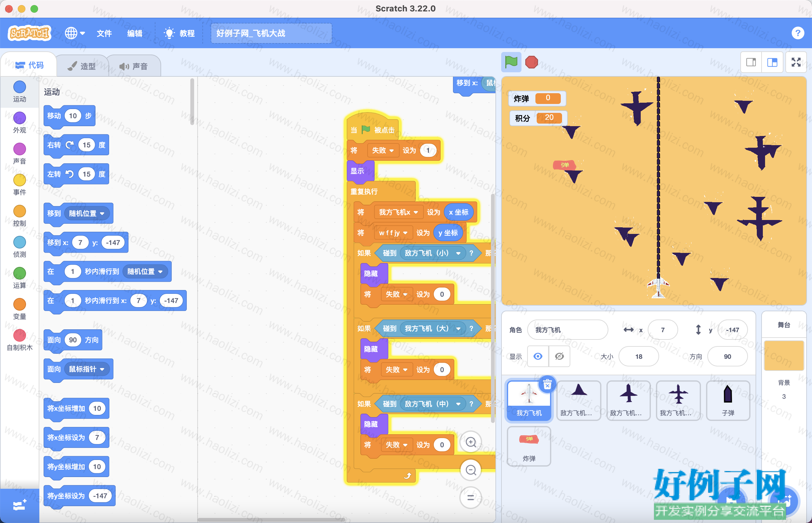Click the 右转 15 度 block

76,145
